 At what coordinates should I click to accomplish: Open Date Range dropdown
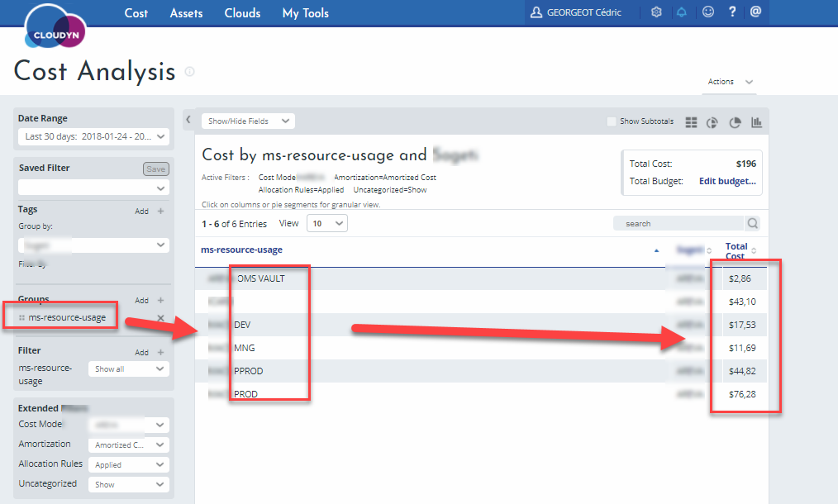[93, 137]
